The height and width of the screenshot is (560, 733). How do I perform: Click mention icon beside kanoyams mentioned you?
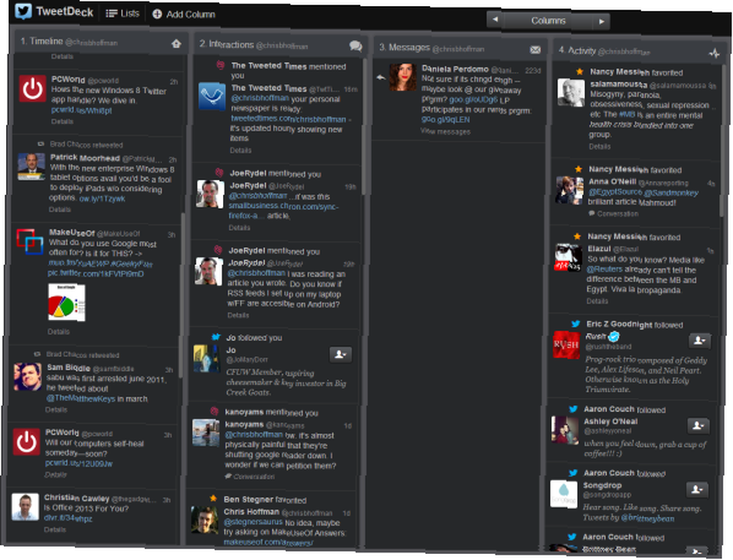pyautogui.click(x=215, y=411)
